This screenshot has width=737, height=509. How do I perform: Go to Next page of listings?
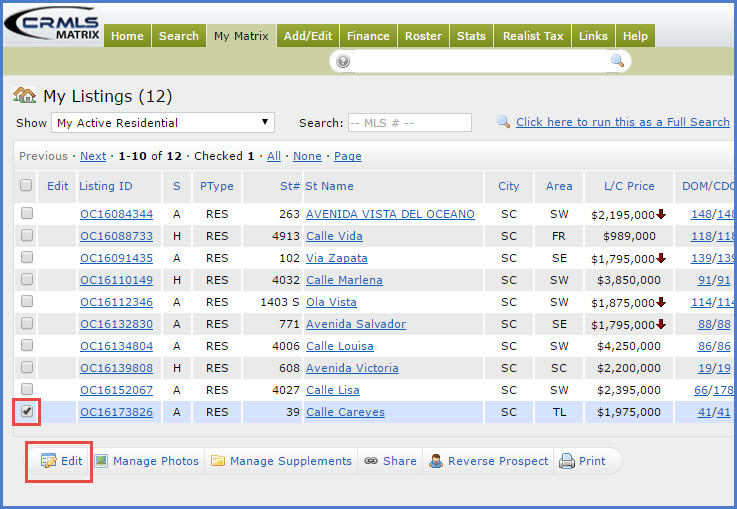click(x=93, y=156)
